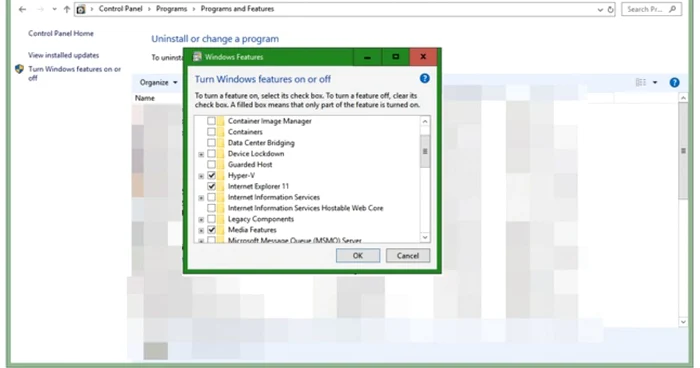
Task: Click the Data Center Bridging folder icon
Action: [221, 143]
